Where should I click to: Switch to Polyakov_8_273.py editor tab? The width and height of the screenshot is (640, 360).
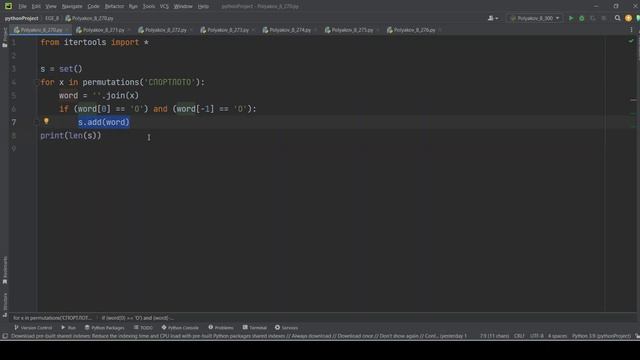coord(228,30)
